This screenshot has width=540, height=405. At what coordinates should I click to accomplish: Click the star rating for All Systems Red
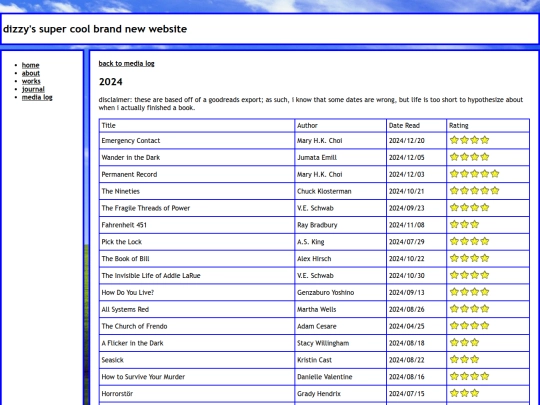(469, 309)
